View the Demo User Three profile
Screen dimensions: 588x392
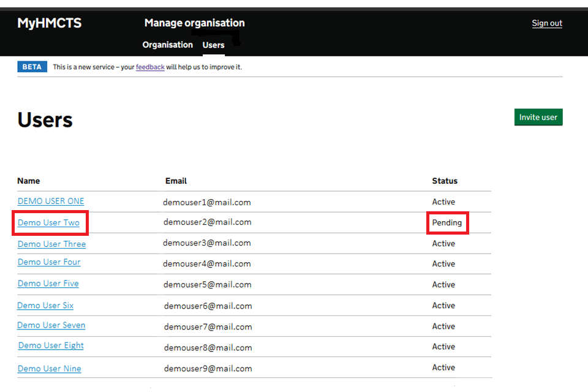pyautogui.click(x=51, y=244)
